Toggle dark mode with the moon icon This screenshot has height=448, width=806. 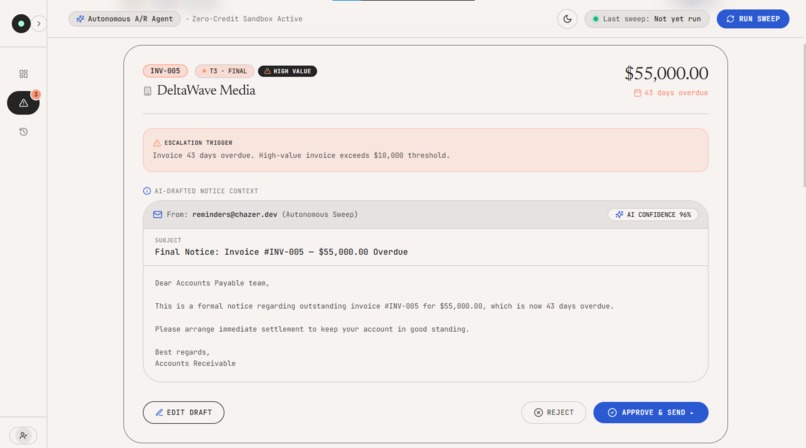pyautogui.click(x=567, y=19)
